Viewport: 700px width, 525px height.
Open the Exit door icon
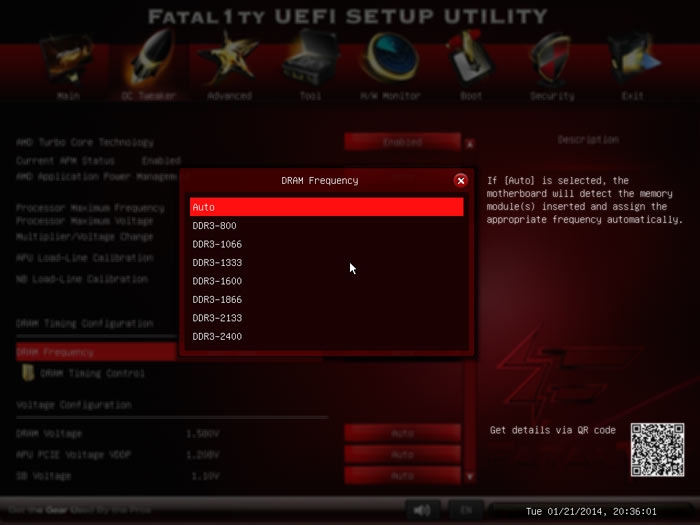coord(633,58)
